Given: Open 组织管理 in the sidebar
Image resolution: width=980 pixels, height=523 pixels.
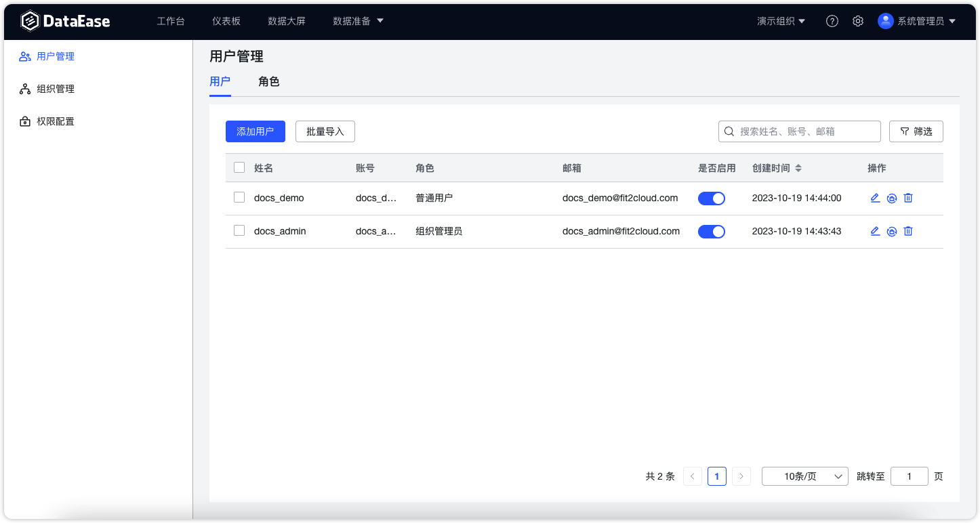Looking at the screenshot, I should click(x=56, y=89).
